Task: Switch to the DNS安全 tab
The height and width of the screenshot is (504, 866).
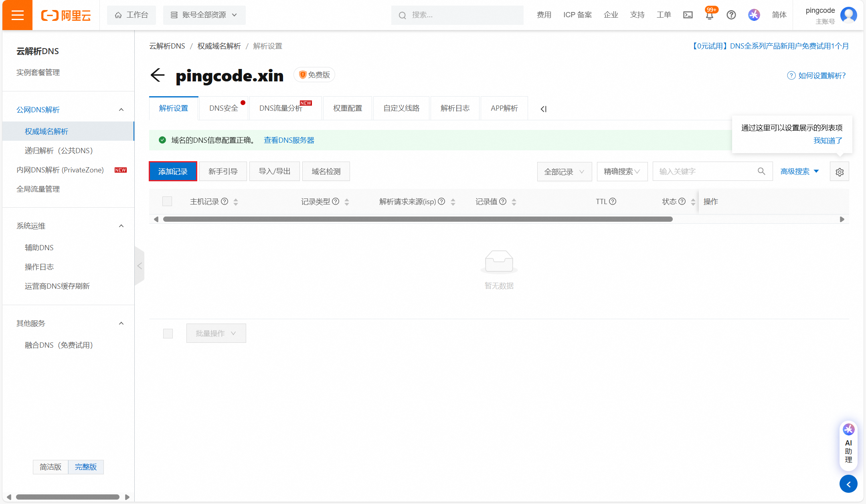Action: pyautogui.click(x=224, y=108)
